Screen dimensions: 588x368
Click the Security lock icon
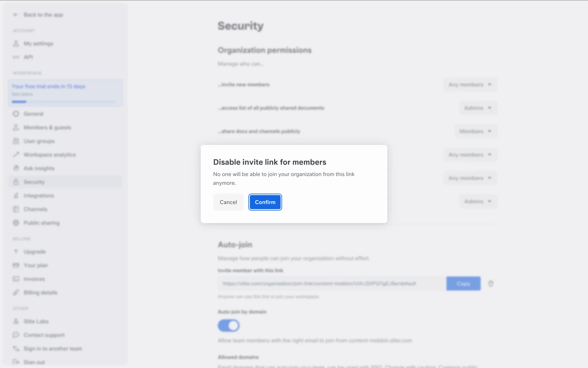pyautogui.click(x=16, y=182)
